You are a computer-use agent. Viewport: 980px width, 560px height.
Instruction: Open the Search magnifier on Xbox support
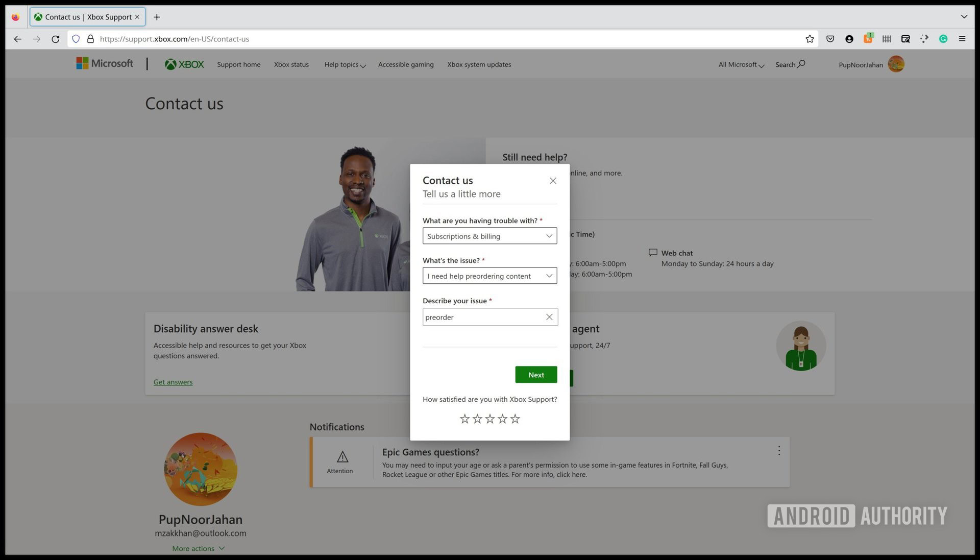[801, 64]
